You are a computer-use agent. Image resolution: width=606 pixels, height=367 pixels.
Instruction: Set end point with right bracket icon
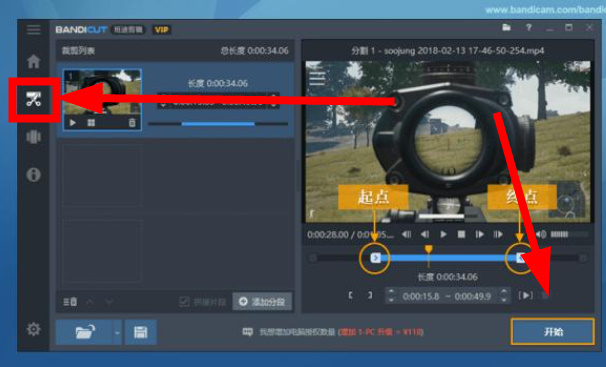click(x=370, y=296)
